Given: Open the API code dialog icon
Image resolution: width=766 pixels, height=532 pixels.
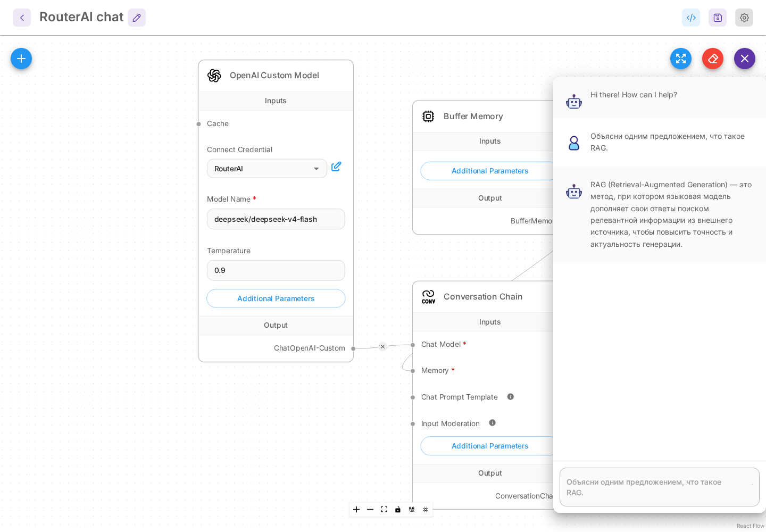Looking at the screenshot, I should (691, 18).
